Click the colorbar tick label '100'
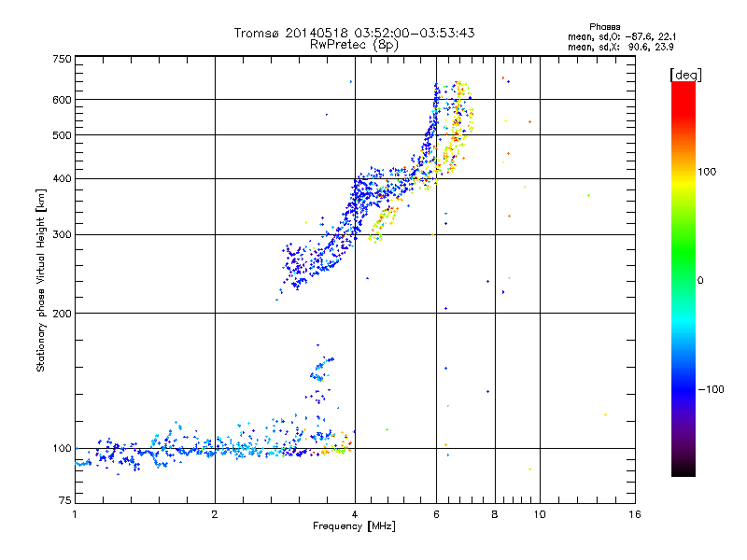 click(707, 172)
